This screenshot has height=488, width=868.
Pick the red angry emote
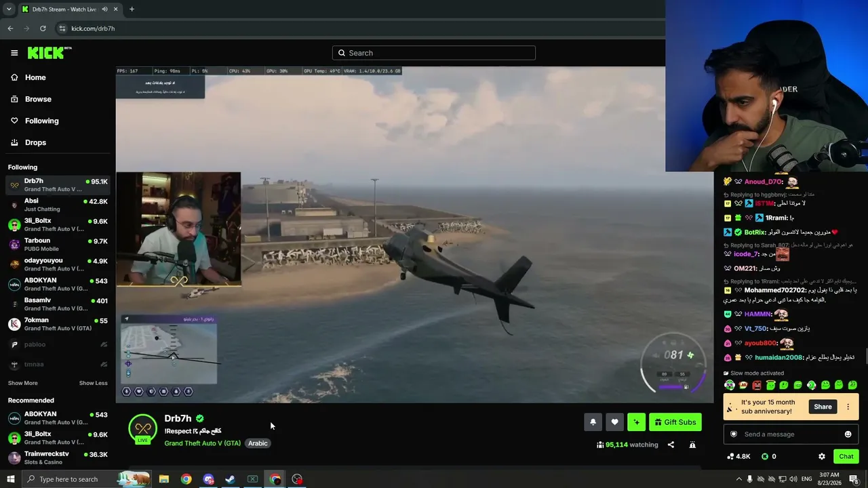tap(757, 385)
